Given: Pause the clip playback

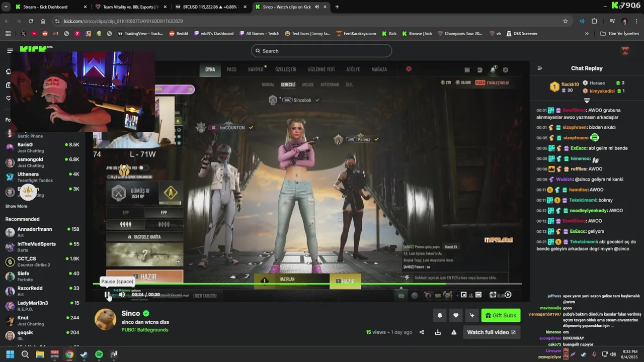Looking at the screenshot, I should pyautogui.click(x=107, y=295).
